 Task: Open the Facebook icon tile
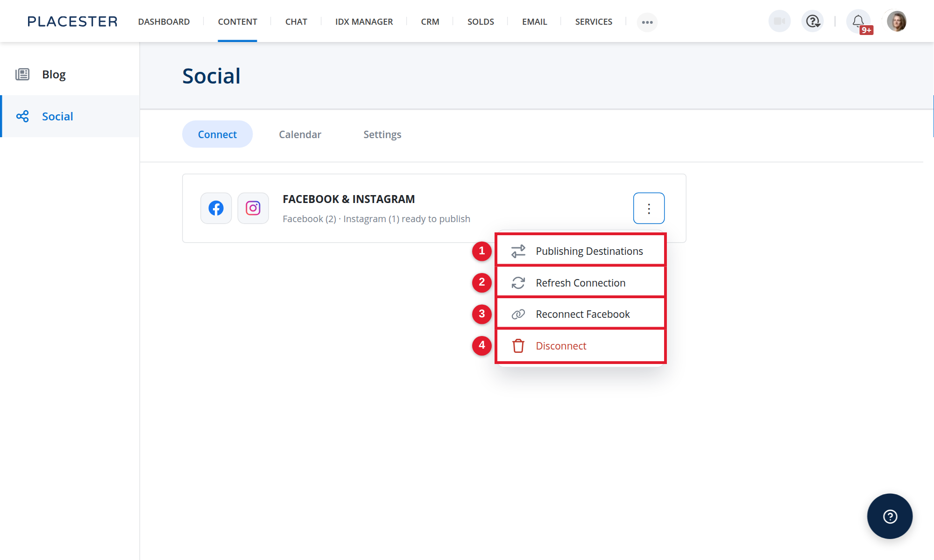[x=216, y=208]
